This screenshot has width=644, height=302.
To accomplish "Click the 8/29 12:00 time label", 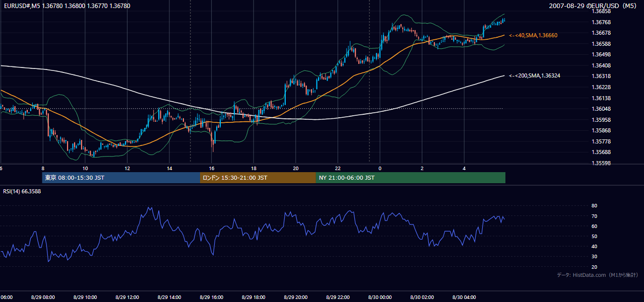I will click(x=127, y=297).
